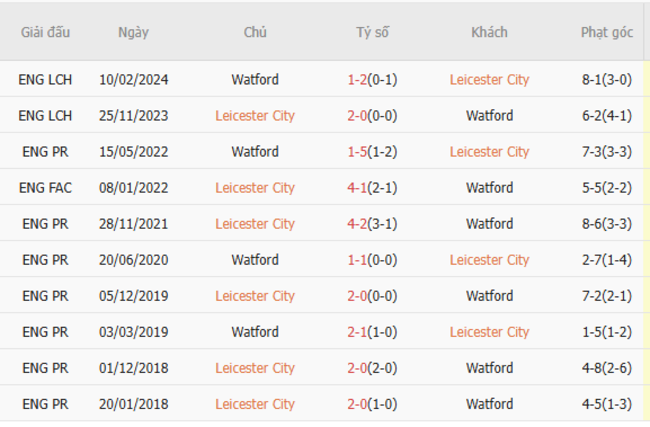The image size is (650, 427).
Task: Click corner stat 8-1(3-0) in first row
Action: [607, 79]
